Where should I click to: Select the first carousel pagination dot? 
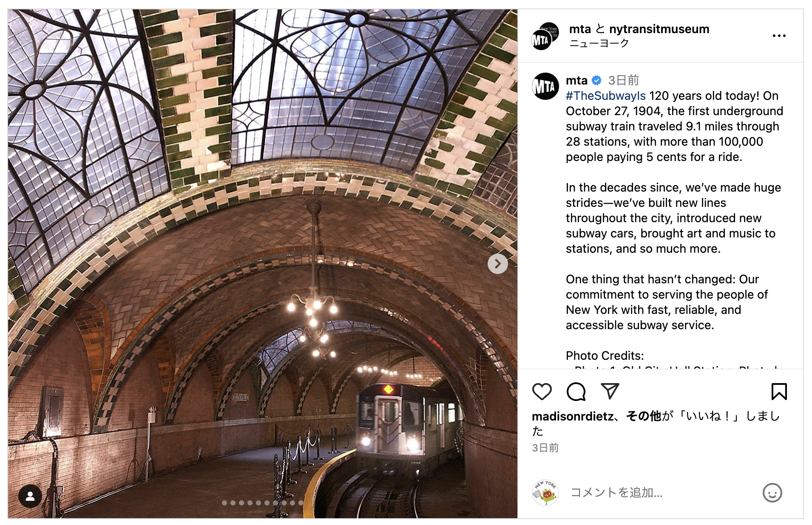click(x=224, y=503)
